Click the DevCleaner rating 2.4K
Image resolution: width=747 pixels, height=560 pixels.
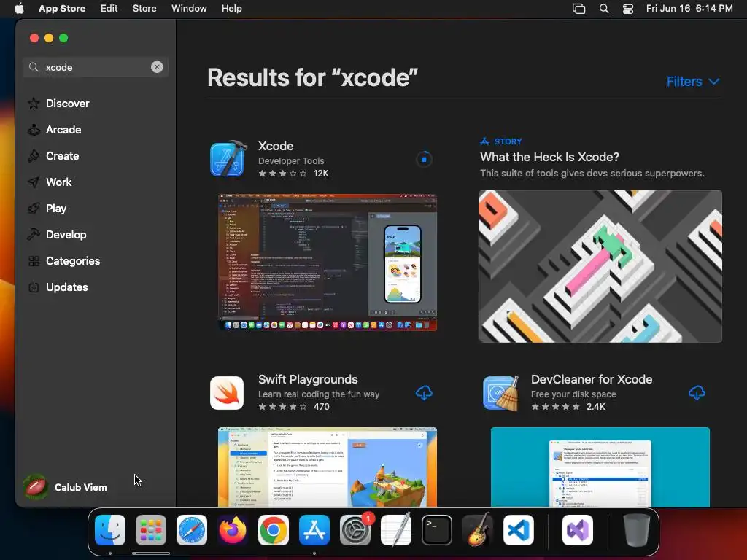568,407
